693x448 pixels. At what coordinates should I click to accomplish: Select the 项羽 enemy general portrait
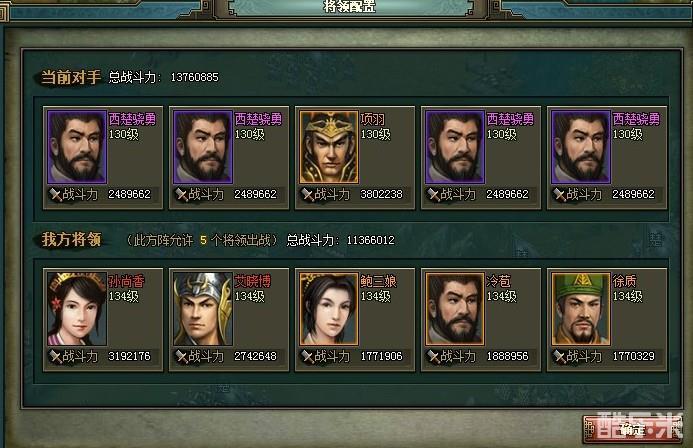click(328, 147)
